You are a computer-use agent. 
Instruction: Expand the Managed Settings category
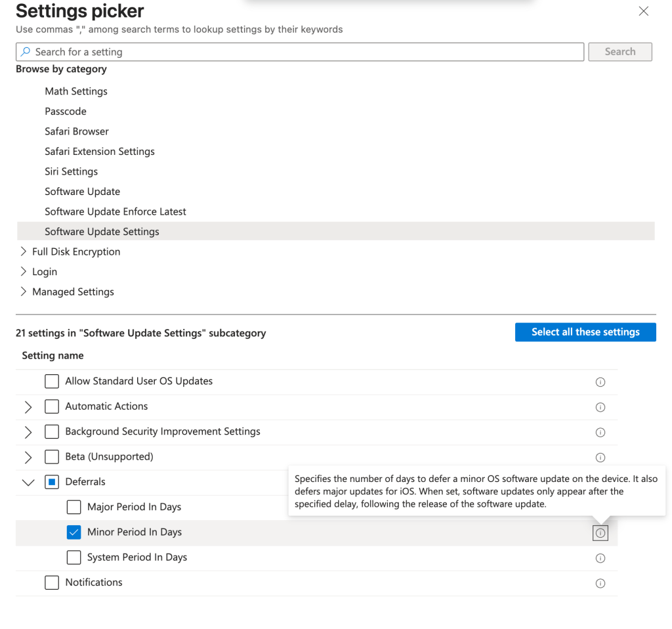point(24,292)
